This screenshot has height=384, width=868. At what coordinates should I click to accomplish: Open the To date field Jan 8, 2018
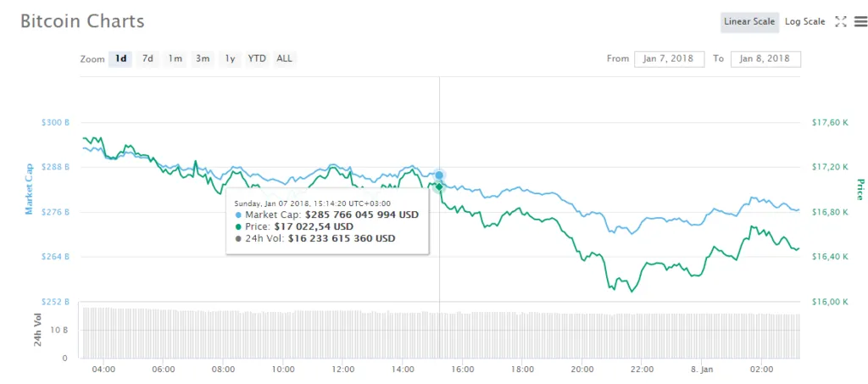[765, 58]
